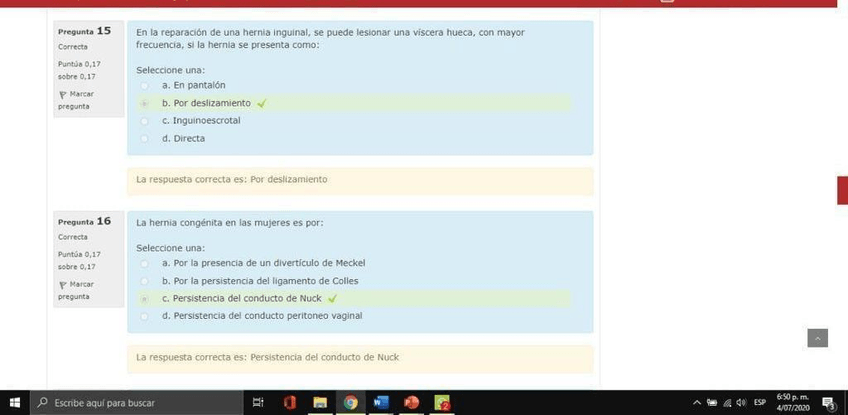Click 'Puntúa 0,17 sobre 0,17' for question 15
The width and height of the screenshot is (848, 415).
(x=80, y=70)
